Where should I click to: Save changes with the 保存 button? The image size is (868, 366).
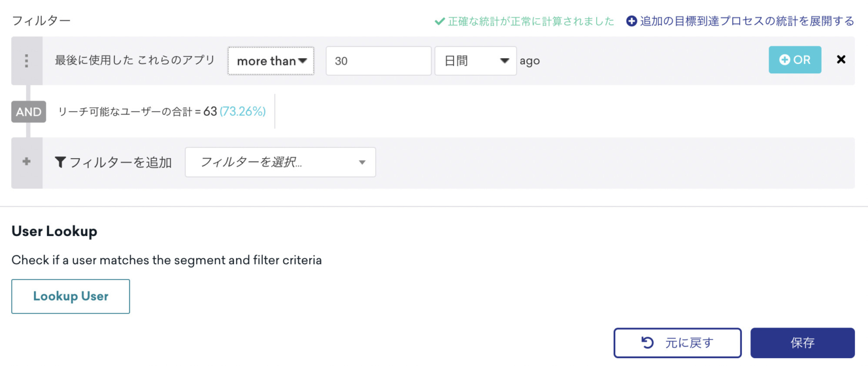(x=802, y=342)
